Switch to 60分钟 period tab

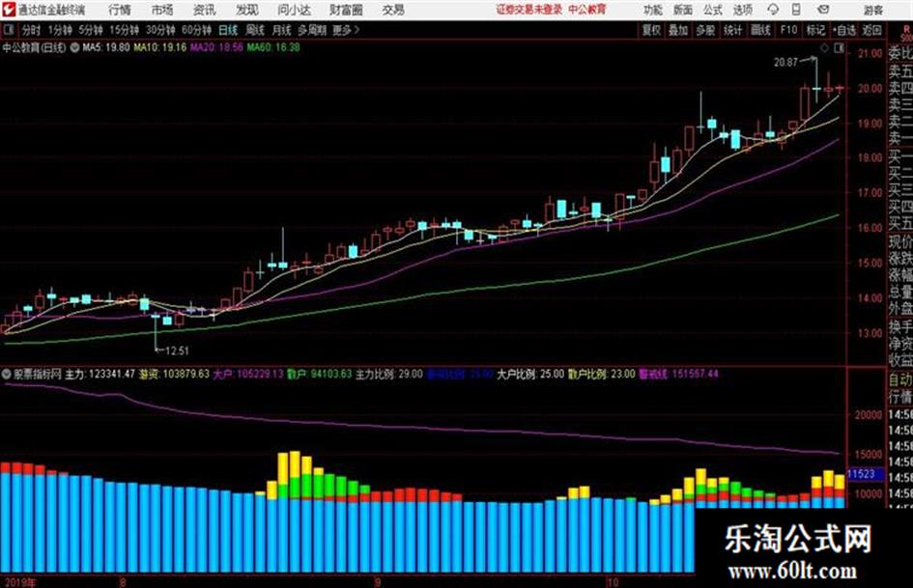(x=197, y=30)
